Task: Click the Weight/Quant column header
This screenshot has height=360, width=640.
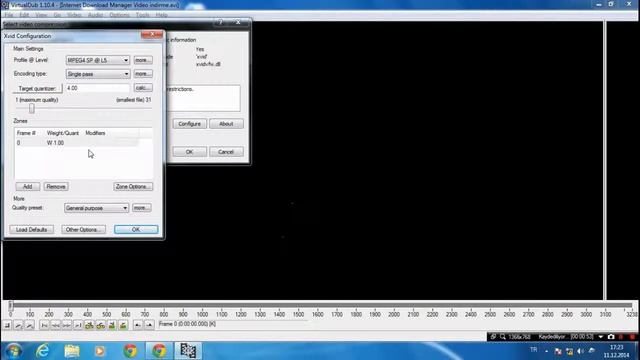Action: coord(63,133)
